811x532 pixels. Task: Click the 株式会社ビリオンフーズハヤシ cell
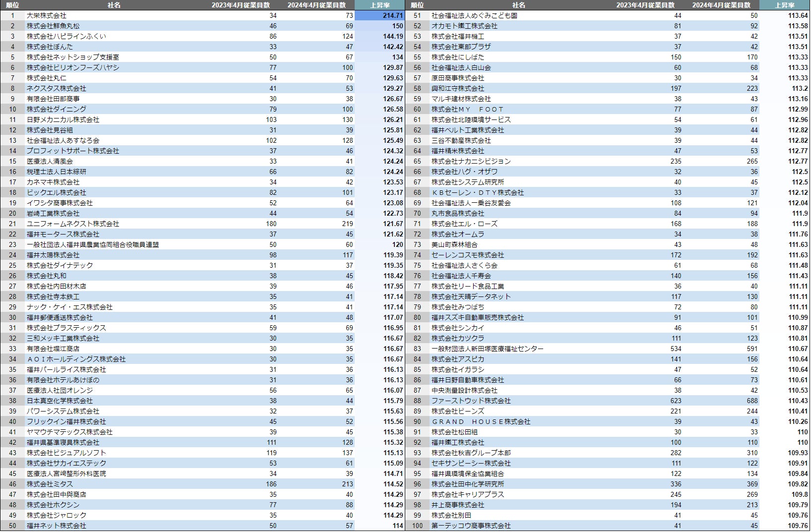(73, 67)
